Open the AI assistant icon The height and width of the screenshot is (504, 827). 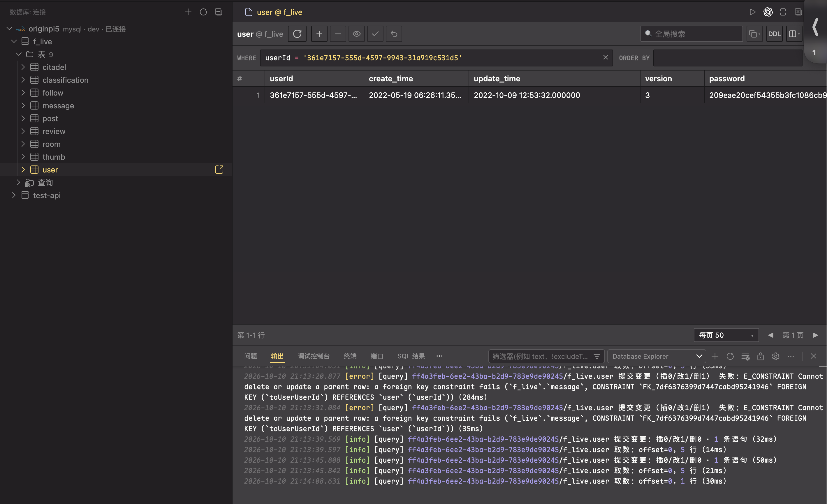click(x=768, y=12)
